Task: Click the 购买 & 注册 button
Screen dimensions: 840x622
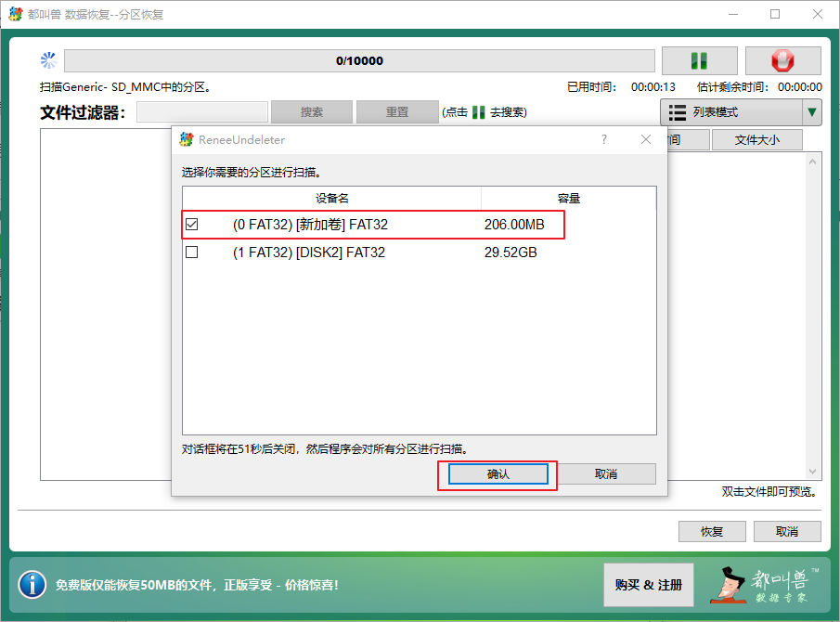Action: 648,585
